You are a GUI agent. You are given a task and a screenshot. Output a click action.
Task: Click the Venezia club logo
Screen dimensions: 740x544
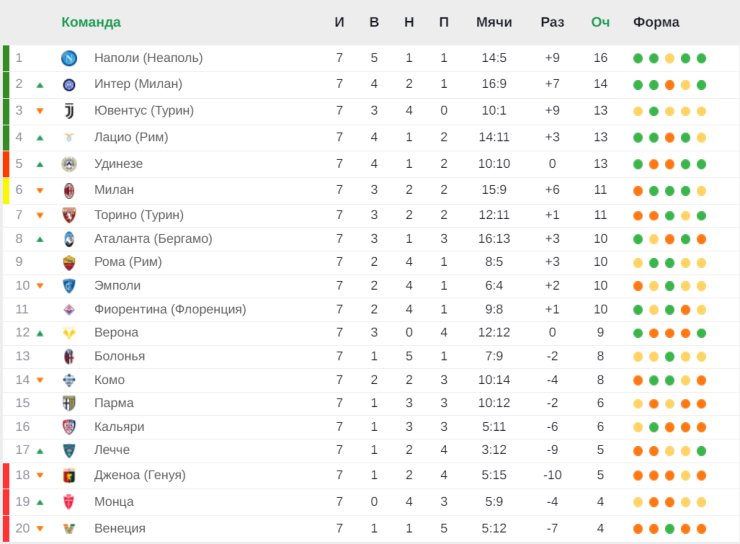pyautogui.click(x=69, y=529)
